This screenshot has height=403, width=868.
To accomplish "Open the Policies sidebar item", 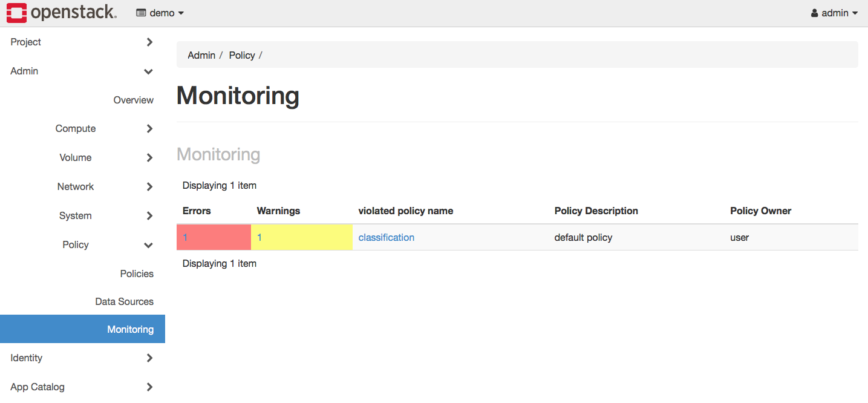I will click(x=137, y=274).
